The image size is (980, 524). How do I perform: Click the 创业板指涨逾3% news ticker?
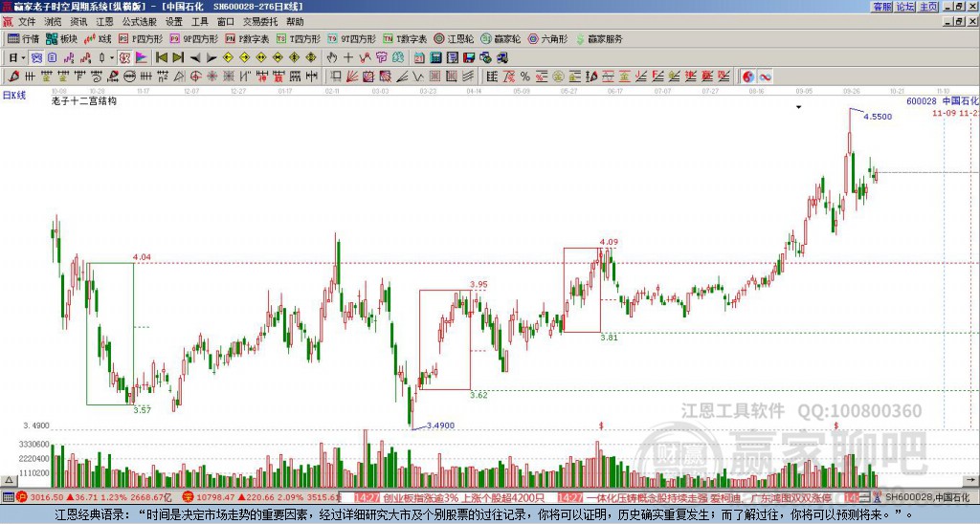pos(464,498)
